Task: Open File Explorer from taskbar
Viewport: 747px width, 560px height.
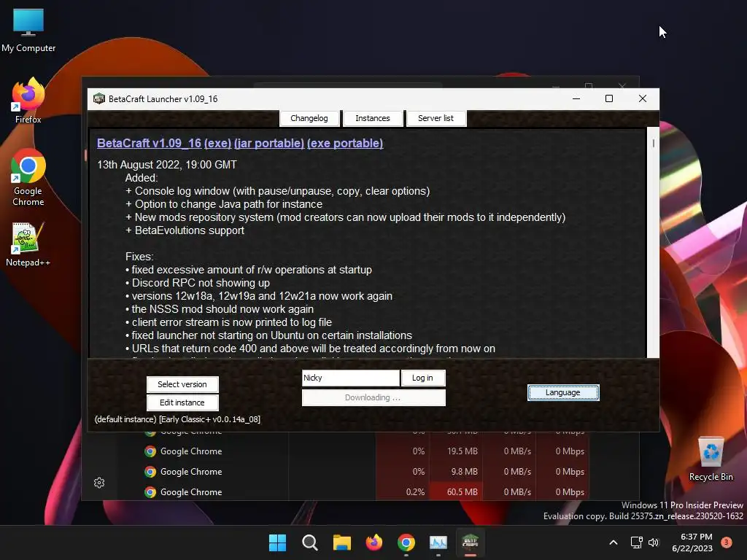Action: [341, 542]
